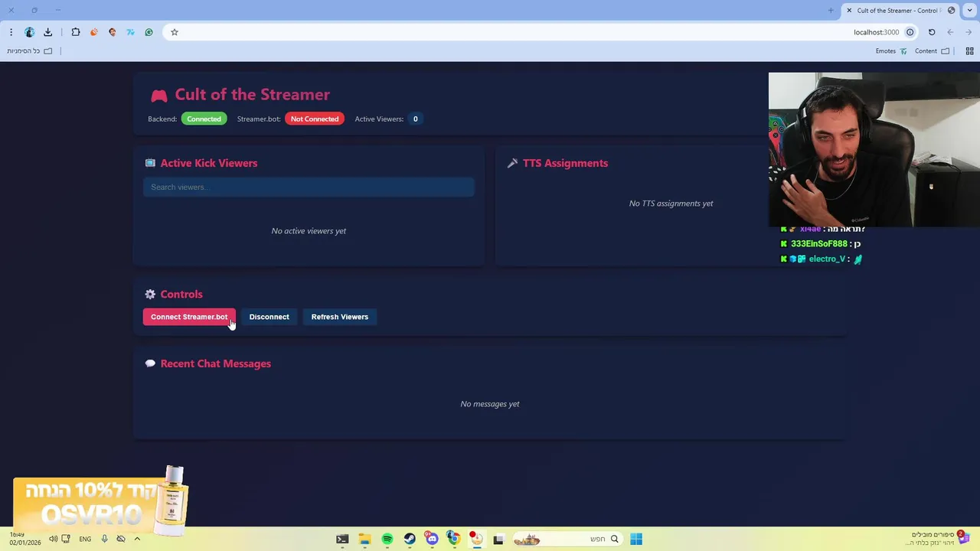The width and height of the screenshot is (980, 551).
Task: Open Discord from the taskbar
Action: pos(432,540)
